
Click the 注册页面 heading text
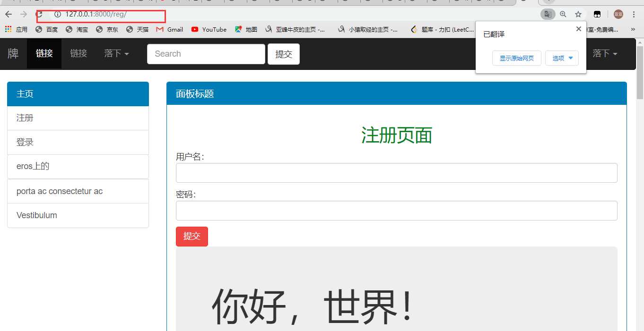pyautogui.click(x=397, y=136)
